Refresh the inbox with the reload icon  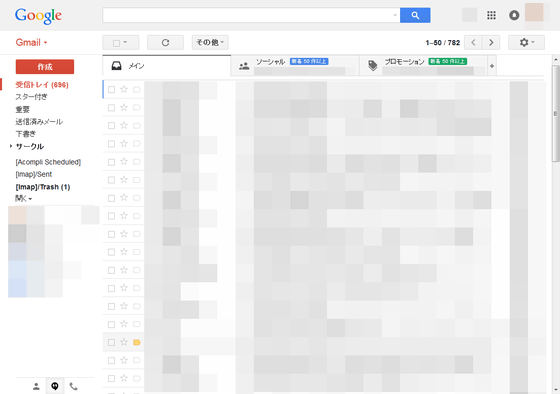coord(165,43)
